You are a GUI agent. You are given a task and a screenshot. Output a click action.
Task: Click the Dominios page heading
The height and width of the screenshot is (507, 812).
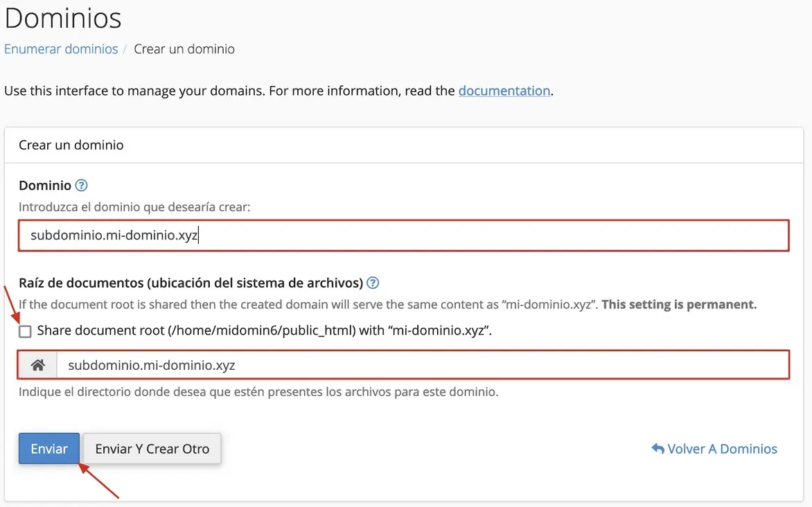(63, 19)
